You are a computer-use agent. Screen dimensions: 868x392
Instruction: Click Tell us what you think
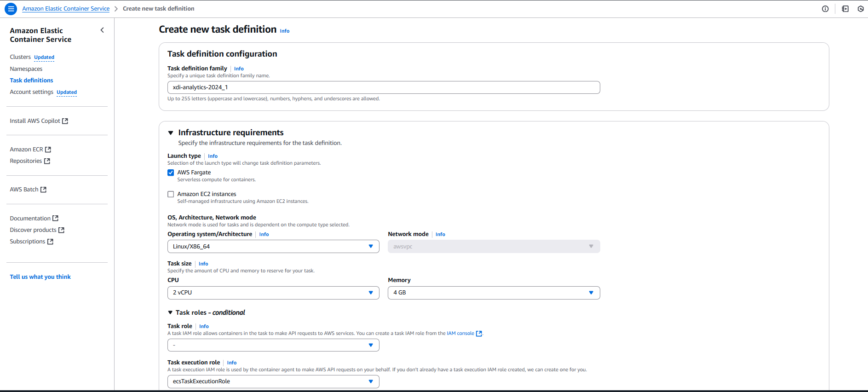40,277
